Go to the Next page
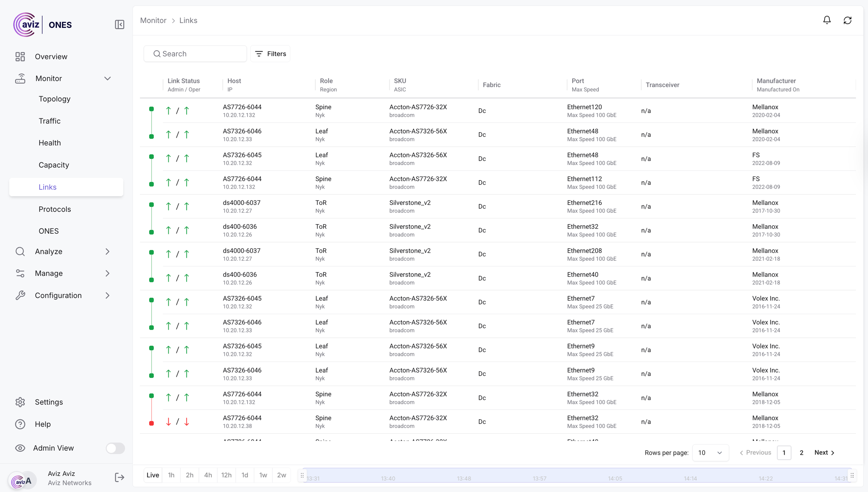The width and height of the screenshot is (868, 492). coord(824,452)
